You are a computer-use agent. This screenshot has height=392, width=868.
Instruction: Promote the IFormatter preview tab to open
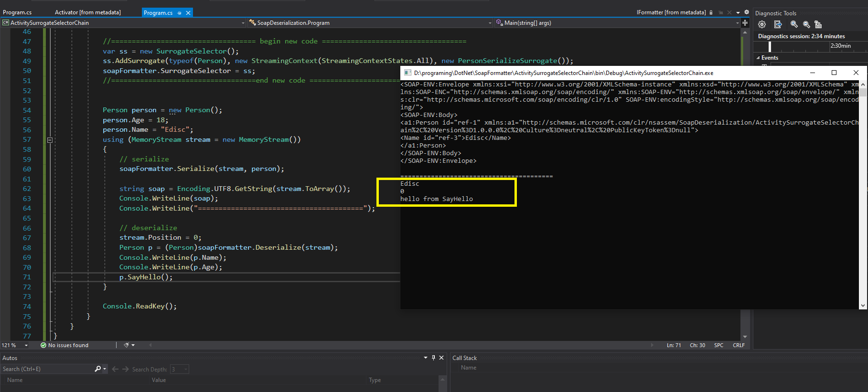721,12
